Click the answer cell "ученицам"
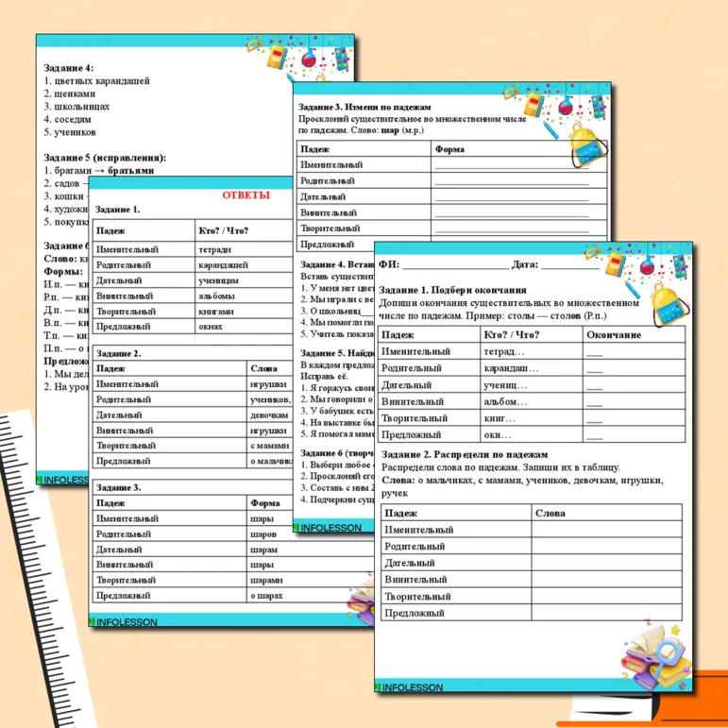This screenshot has width=728, height=728. [x=218, y=280]
